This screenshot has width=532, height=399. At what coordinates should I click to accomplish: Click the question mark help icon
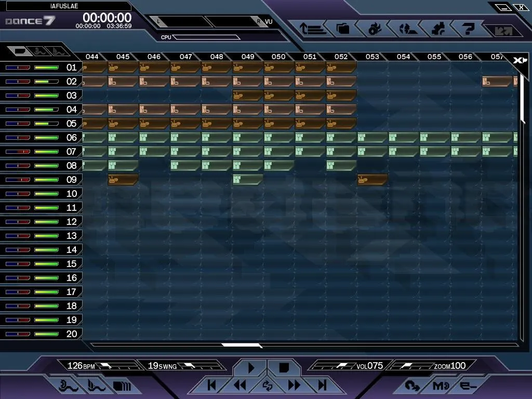468,29
